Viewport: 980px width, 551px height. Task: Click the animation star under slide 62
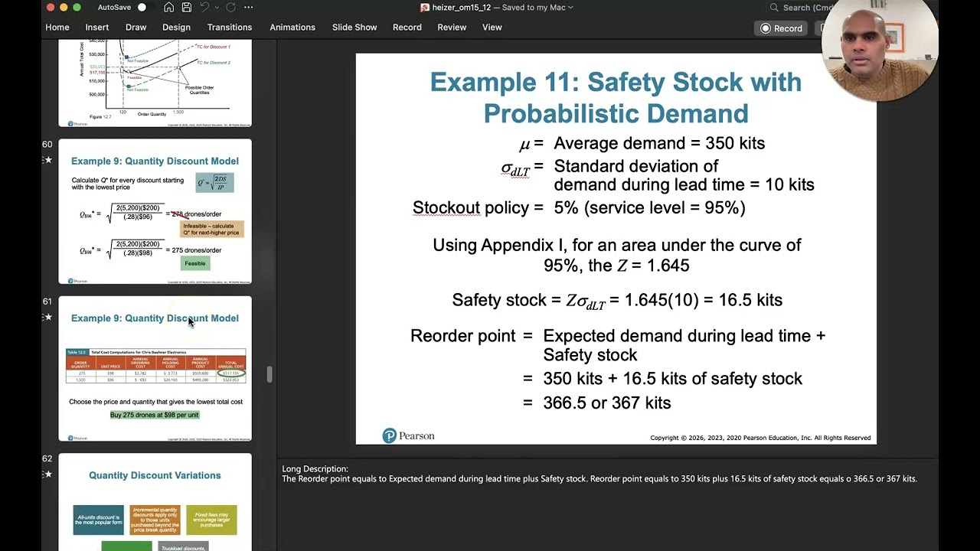coord(48,474)
